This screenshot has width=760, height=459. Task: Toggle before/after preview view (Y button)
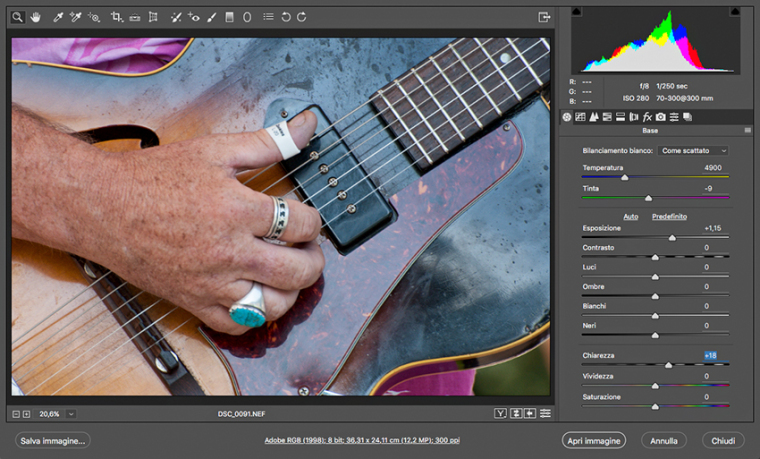[x=499, y=413]
